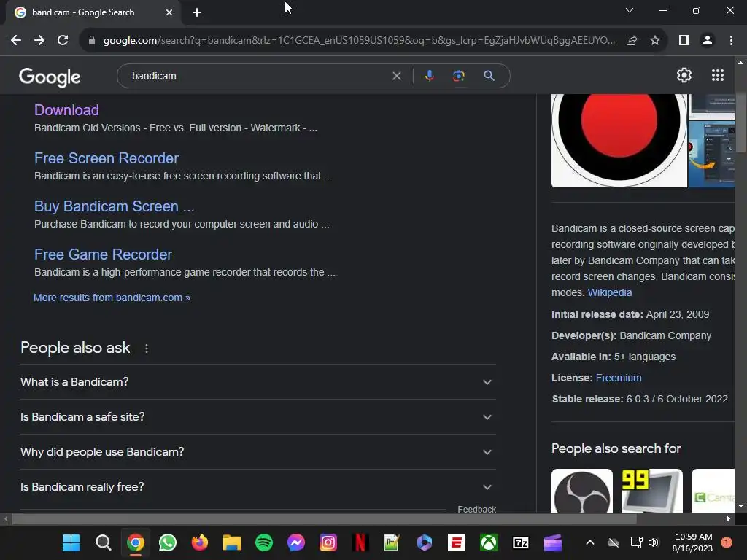Start voice search with the microphone

(429, 76)
